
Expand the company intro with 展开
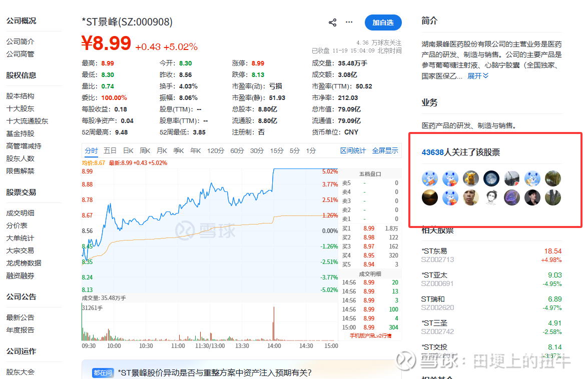(478, 76)
